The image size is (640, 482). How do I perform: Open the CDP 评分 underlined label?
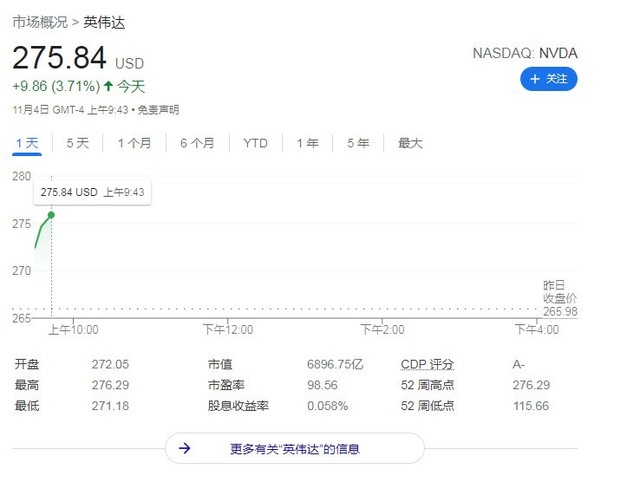pos(427,364)
